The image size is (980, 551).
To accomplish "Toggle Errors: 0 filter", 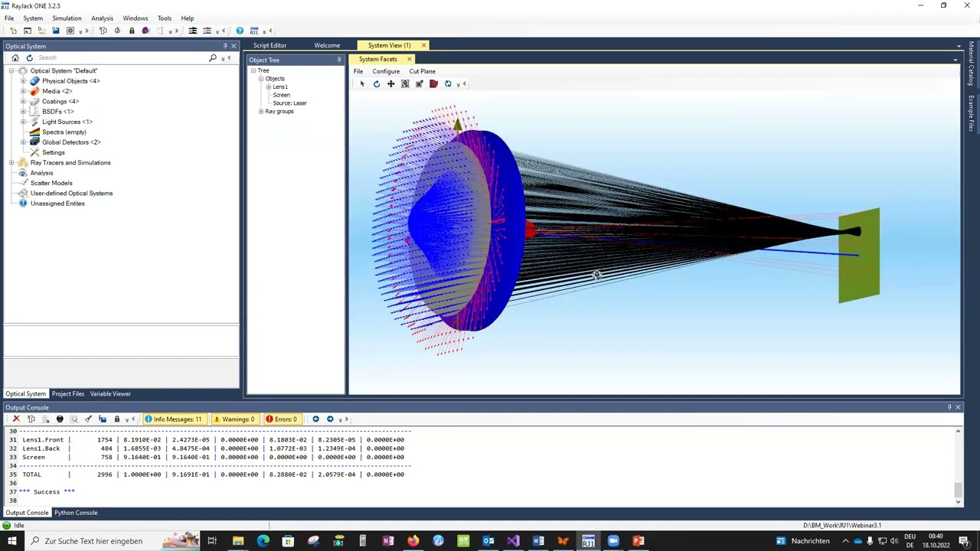I will tap(282, 419).
